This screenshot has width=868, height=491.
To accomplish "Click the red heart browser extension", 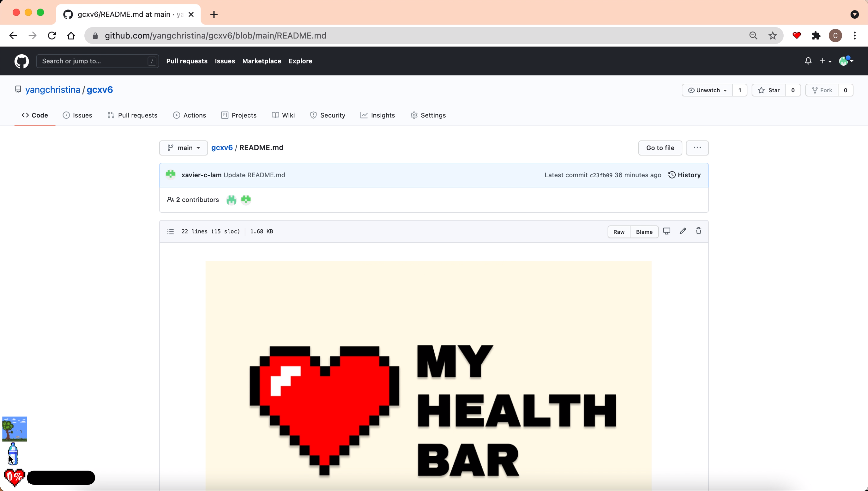I will click(x=797, y=36).
